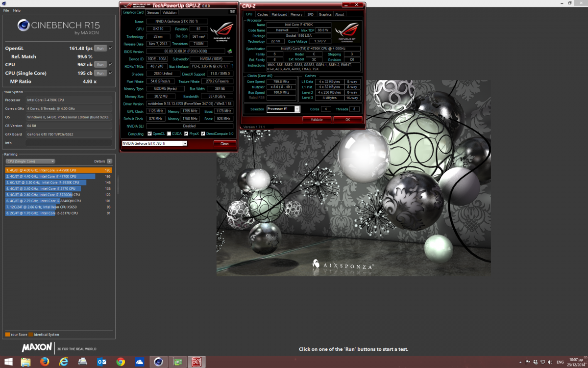The image size is (588, 368).
Task: Expand ranking Details arrow button
Action: (110, 161)
